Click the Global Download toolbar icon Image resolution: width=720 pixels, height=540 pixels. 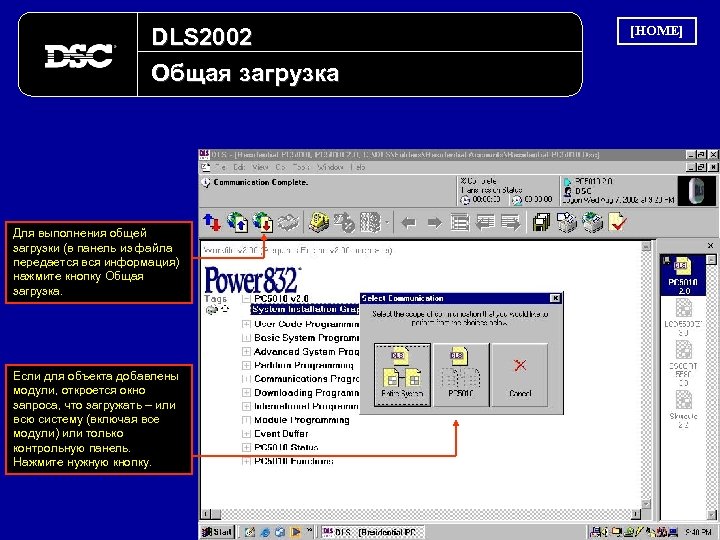coord(264,223)
